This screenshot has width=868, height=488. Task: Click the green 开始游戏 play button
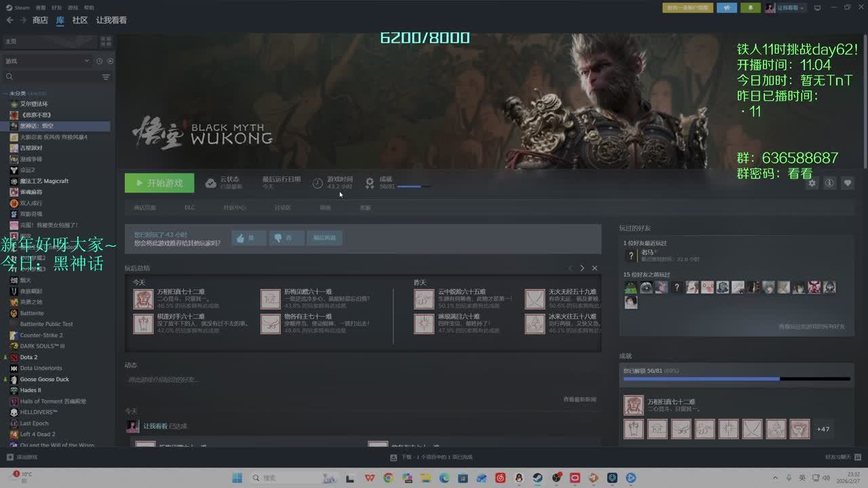(159, 183)
